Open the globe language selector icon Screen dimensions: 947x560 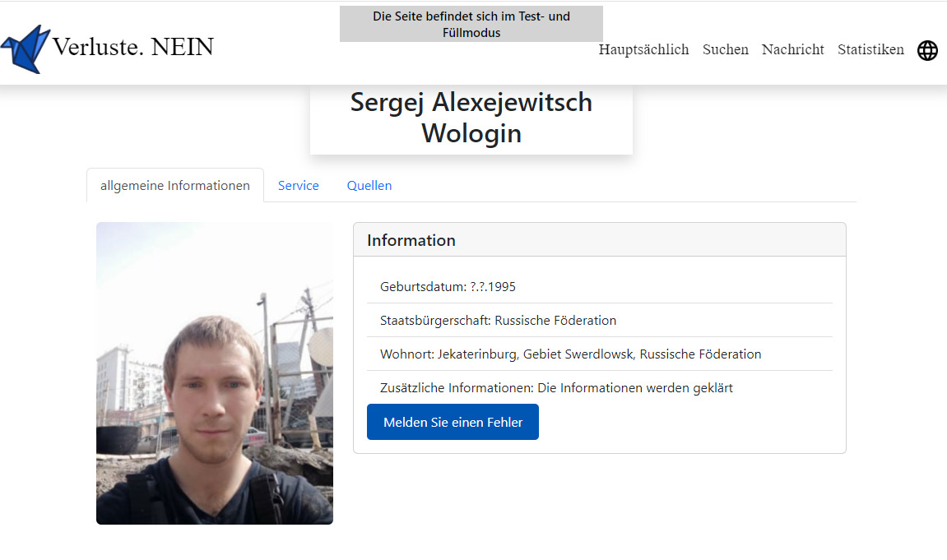pos(927,51)
